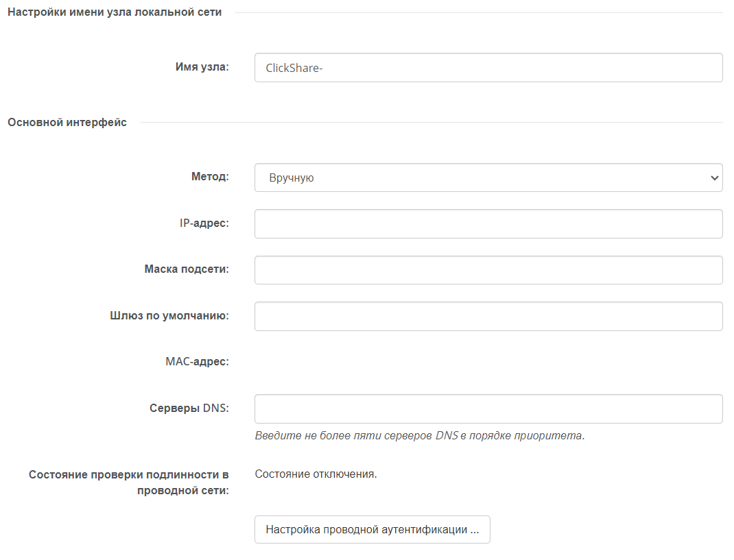Click the MAC-адрес label
The width and height of the screenshot is (734, 560).
click(197, 362)
